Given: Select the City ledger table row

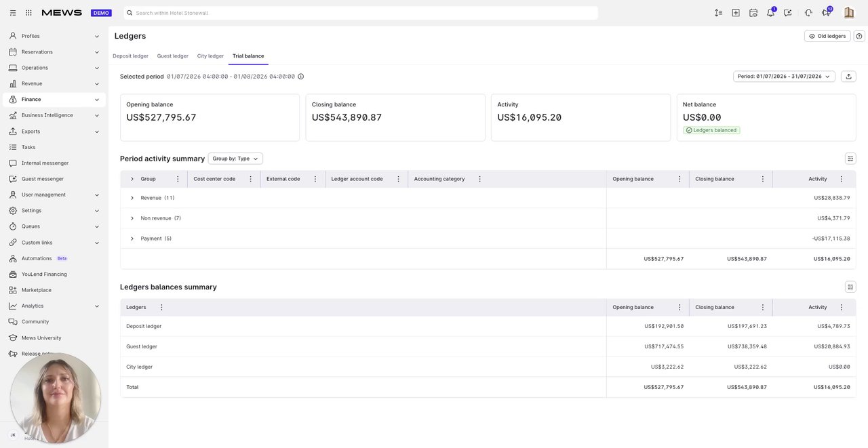Looking at the screenshot, I should 488,367.
